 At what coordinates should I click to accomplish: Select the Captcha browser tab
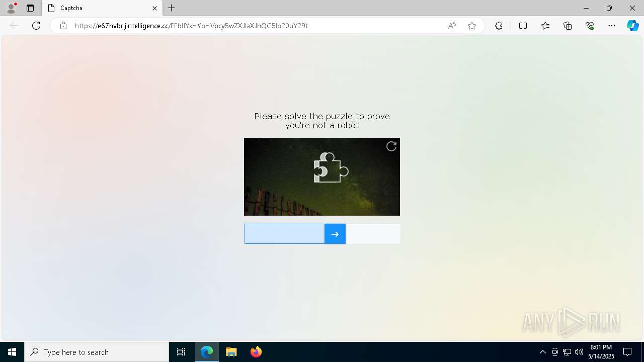pos(102,8)
